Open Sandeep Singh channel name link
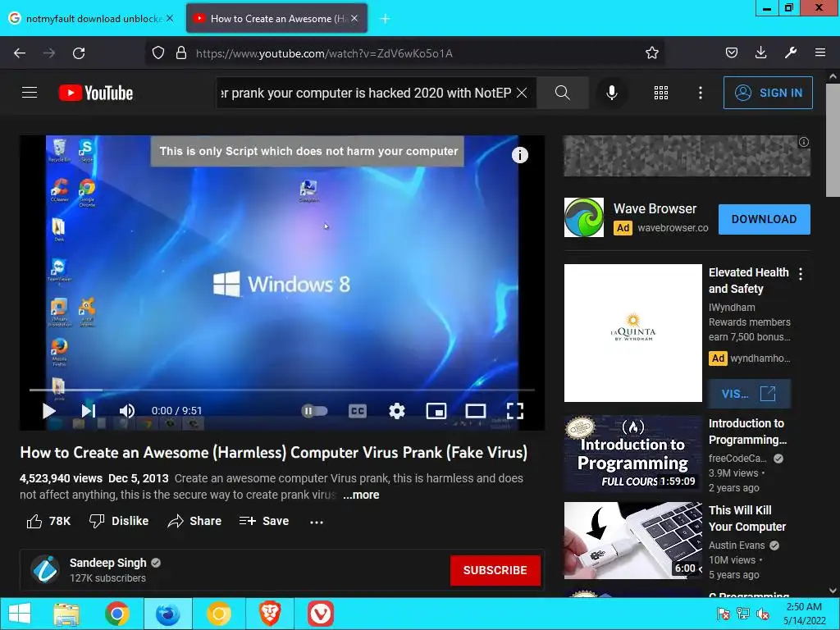Screen dimensions: 840x630 pyautogui.click(x=107, y=563)
